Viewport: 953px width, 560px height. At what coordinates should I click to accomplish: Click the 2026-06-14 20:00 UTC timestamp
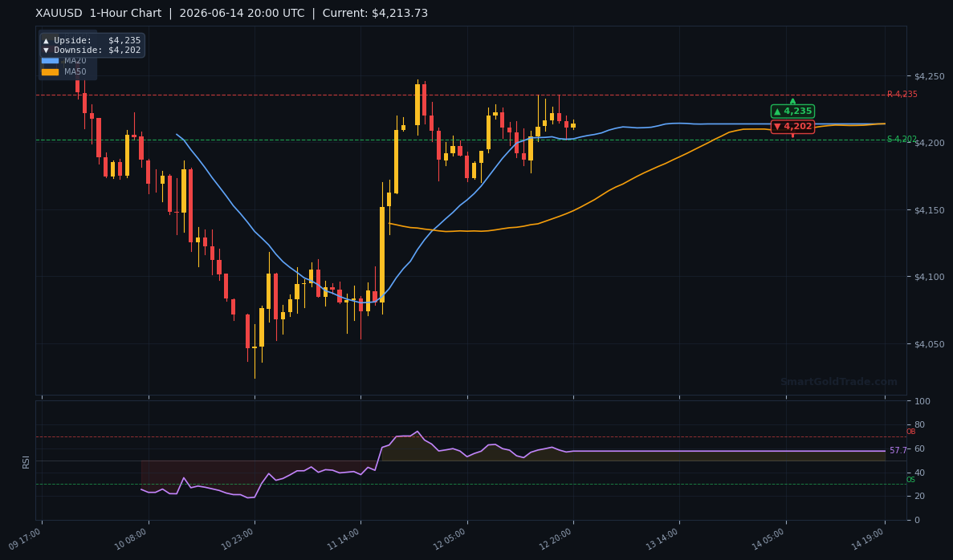point(242,14)
